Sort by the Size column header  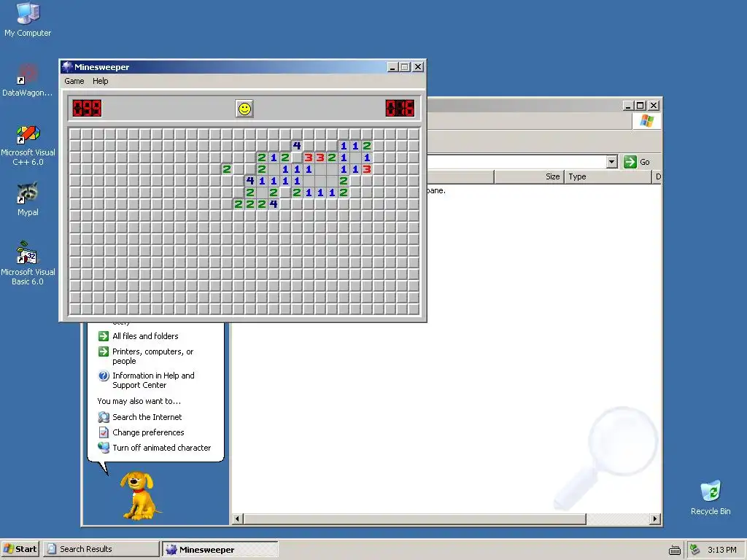coord(530,176)
